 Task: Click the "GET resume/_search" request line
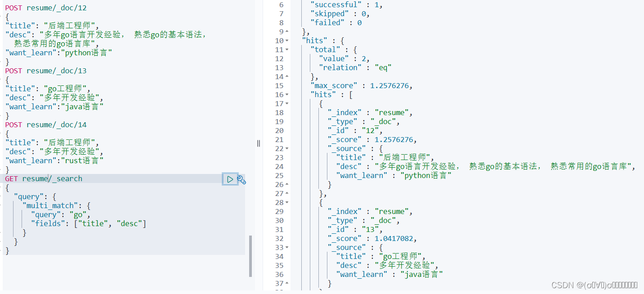point(44,179)
